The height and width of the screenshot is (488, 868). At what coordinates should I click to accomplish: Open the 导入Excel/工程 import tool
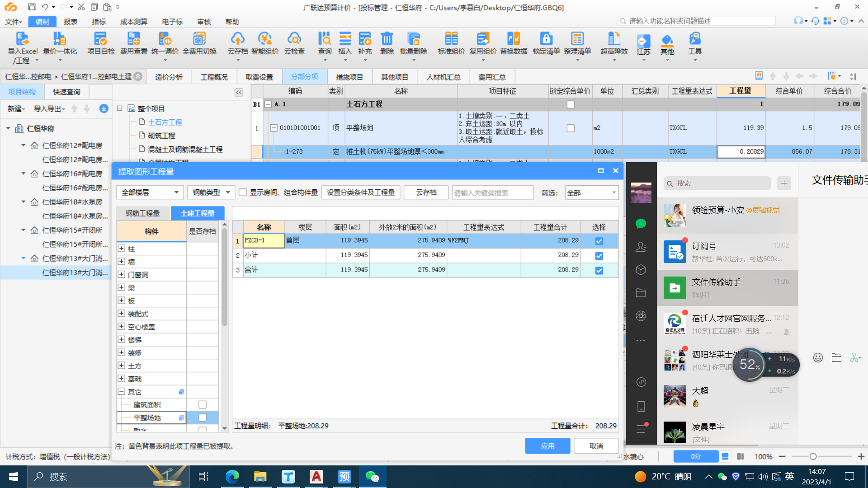pos(23,47)
